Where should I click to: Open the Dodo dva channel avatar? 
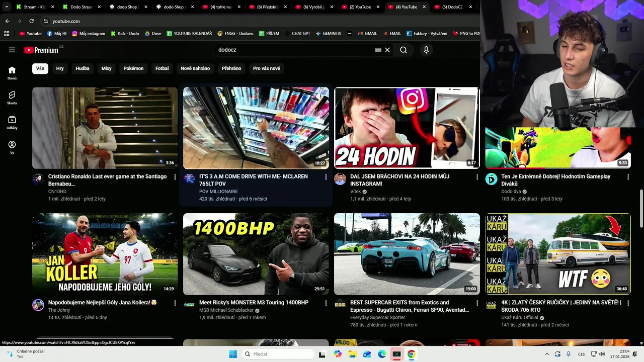[491, 179]
